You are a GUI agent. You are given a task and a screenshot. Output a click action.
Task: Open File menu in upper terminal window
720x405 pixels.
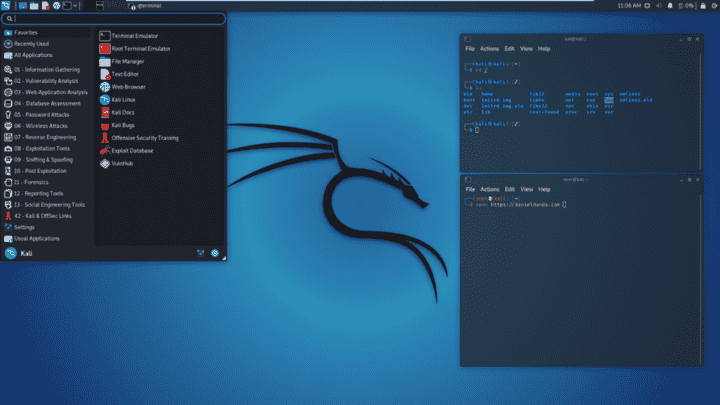tap(470, 49)
